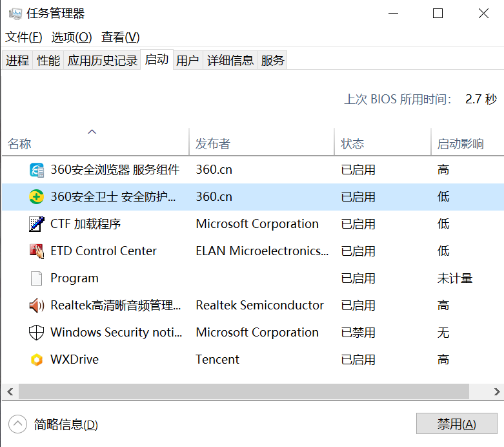Click the CTF 加载程序 pen icon
The image size is (504, 447).
click(x=37, y=224)
